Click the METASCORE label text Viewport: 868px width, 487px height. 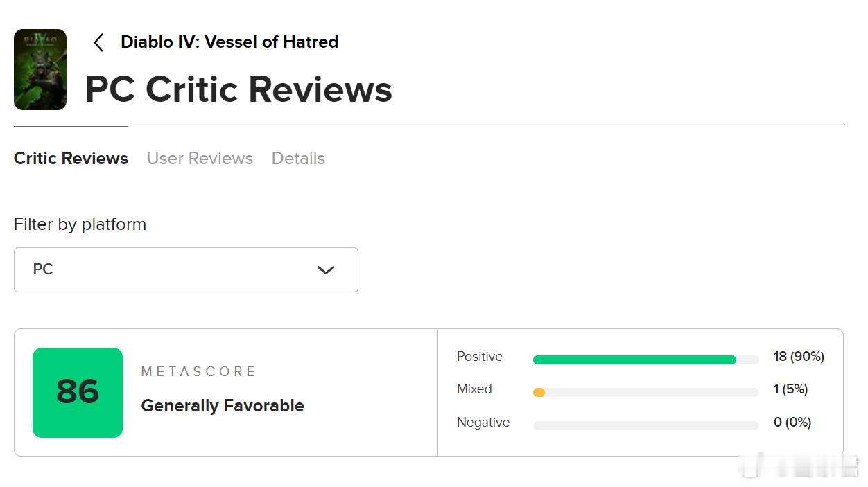(x=198, y=371)
